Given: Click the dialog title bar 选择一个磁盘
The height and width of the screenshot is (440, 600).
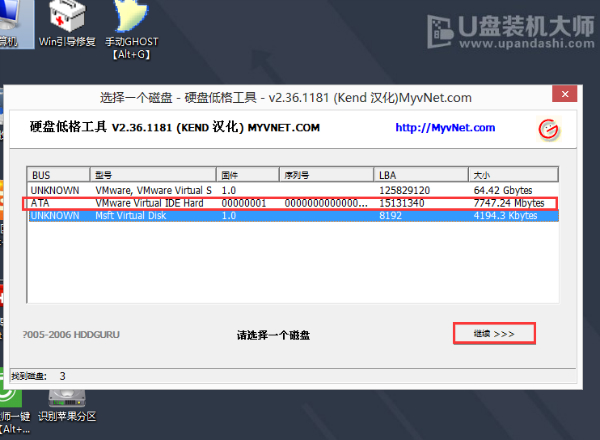Looking at the screenshot, I should pos(285,98).
